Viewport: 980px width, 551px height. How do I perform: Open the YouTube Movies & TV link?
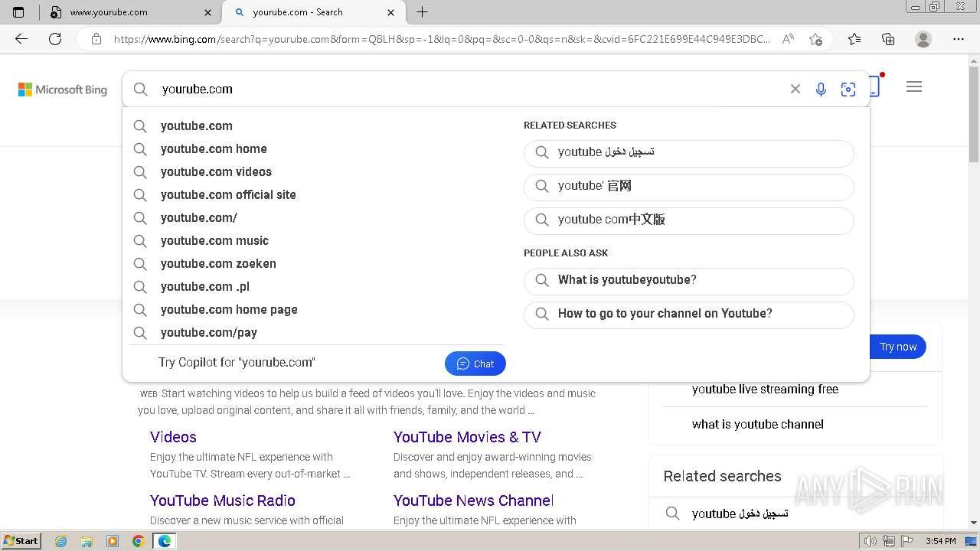pos(467,437)
